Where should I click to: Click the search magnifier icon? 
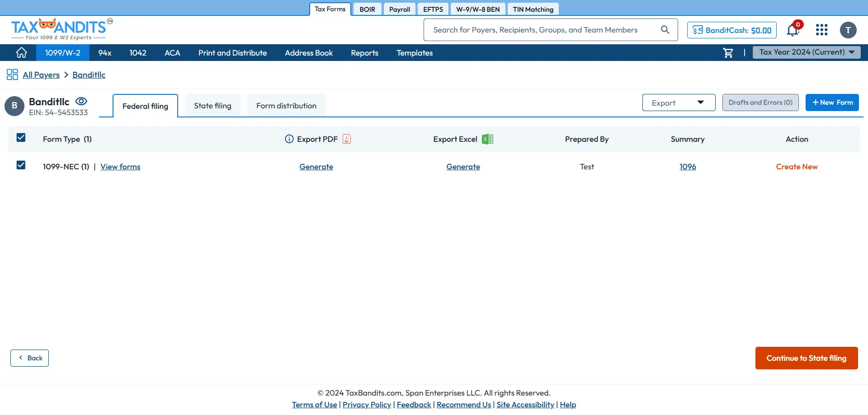[665, 30]
